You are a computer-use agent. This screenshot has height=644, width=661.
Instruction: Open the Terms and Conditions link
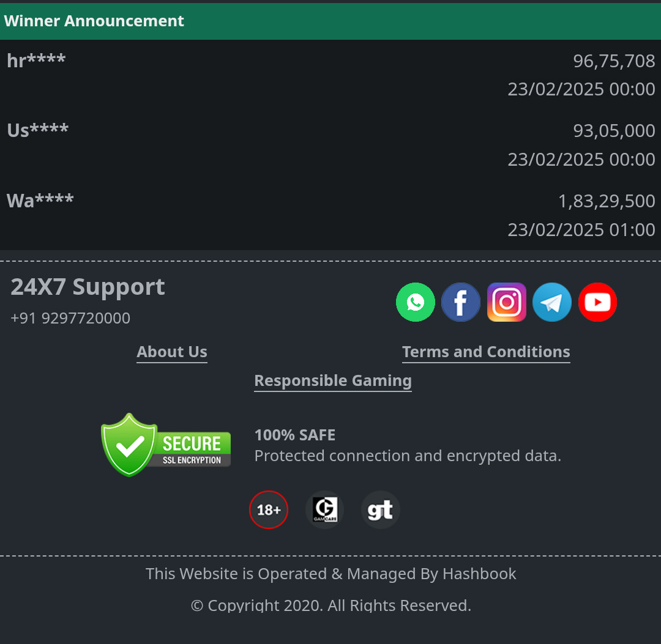(486, 352)
